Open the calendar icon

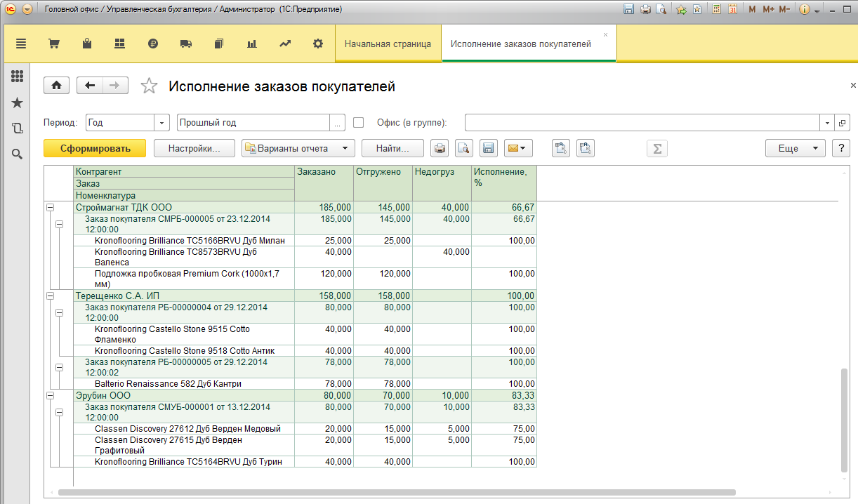732,10
